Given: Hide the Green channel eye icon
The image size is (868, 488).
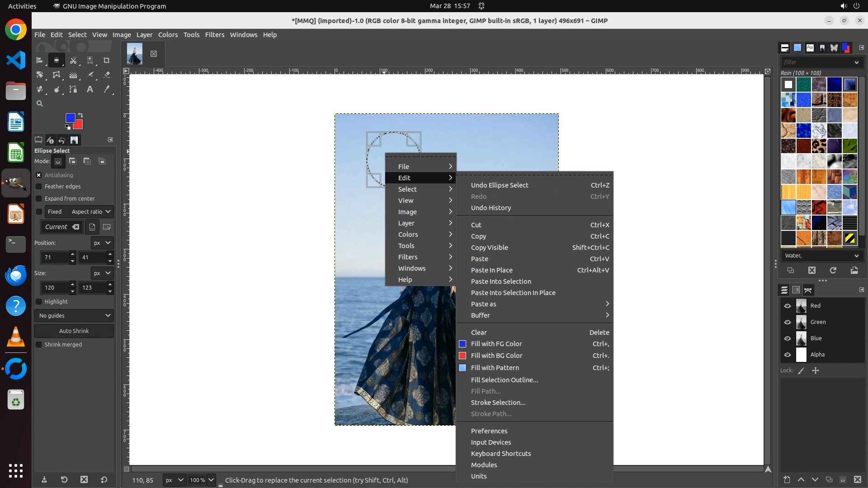Looking at the screenshot, I should [x=788, y=322].
